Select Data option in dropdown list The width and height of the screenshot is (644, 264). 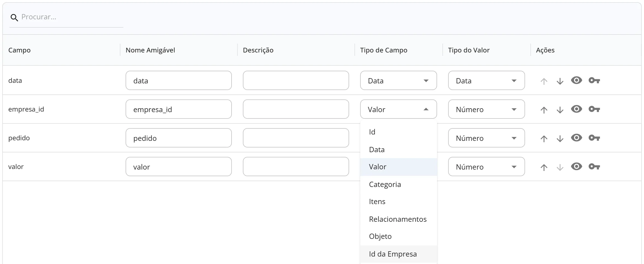(398, 150)
